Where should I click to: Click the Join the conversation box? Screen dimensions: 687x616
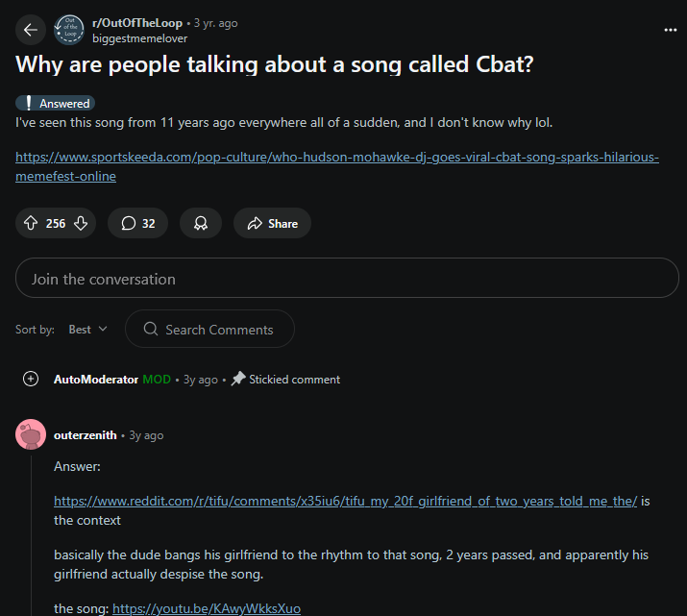347,279
